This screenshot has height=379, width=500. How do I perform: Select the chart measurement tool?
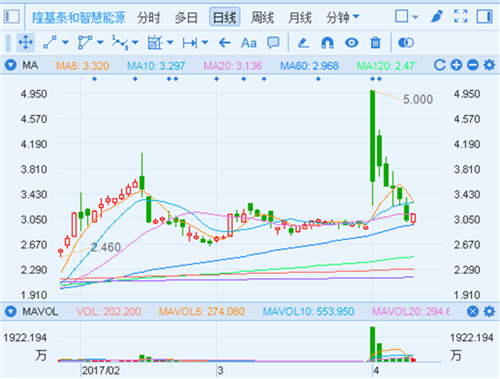[x=155, y=43]
